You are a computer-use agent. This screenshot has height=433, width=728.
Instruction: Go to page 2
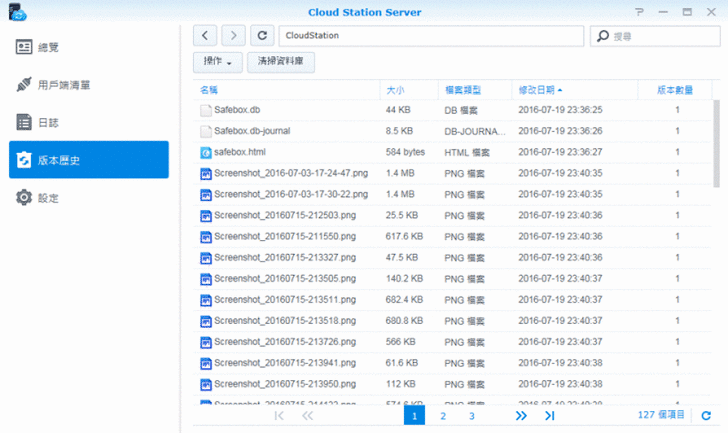coord(443,415)
